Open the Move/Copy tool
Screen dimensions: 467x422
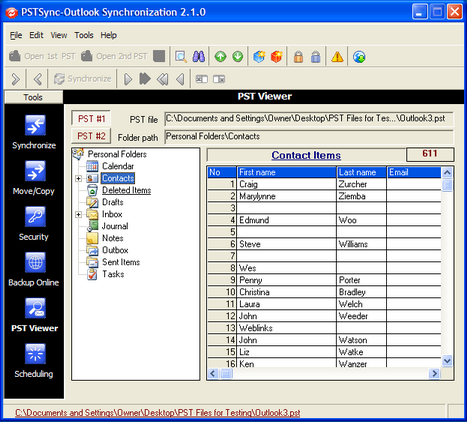(34, 178)
